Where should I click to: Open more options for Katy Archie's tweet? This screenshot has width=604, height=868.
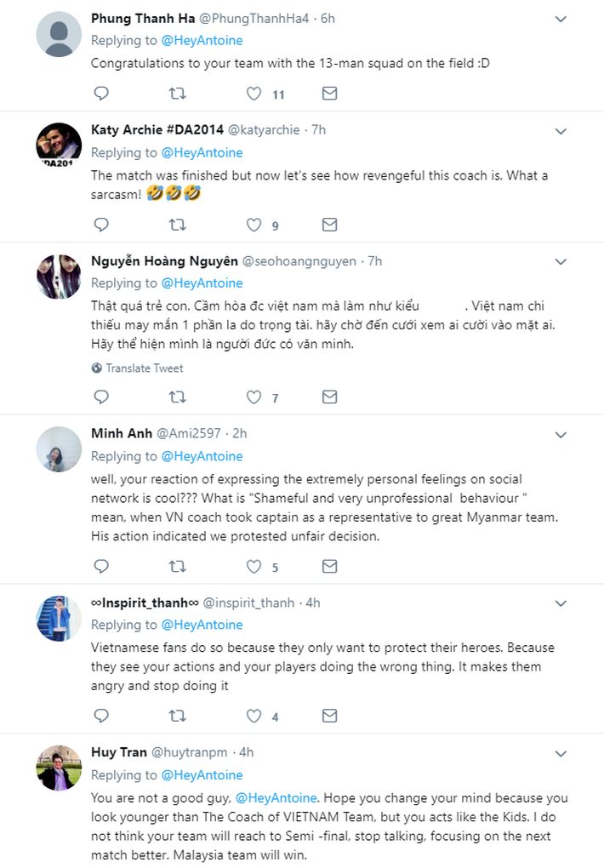(x=561, y=131)
